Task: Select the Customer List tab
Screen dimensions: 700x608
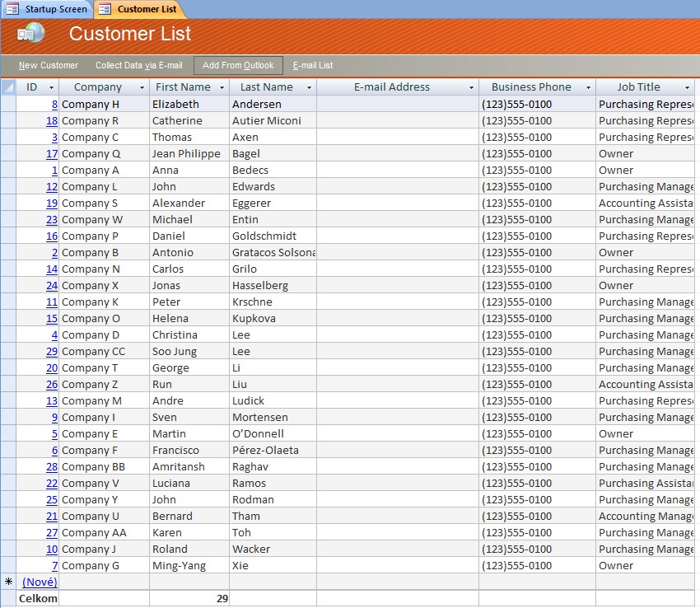Action: [x=140, y=9]
